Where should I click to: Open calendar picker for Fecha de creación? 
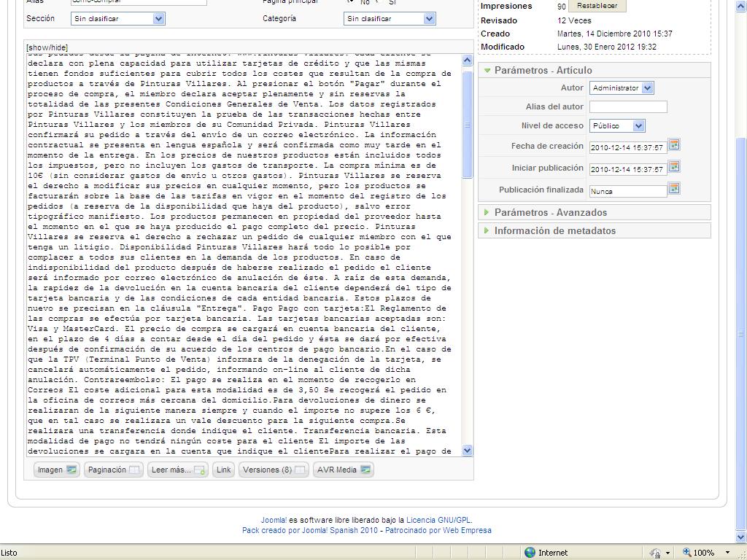click(673, 144)
